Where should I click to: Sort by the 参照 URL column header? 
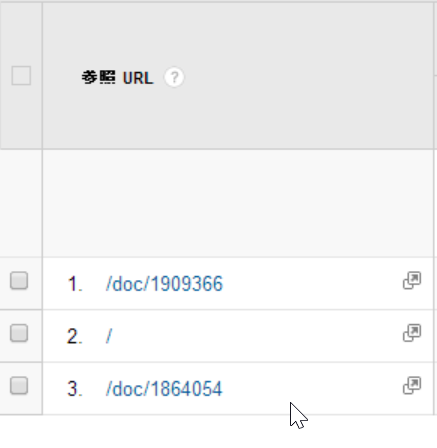(x=117, y=78)
